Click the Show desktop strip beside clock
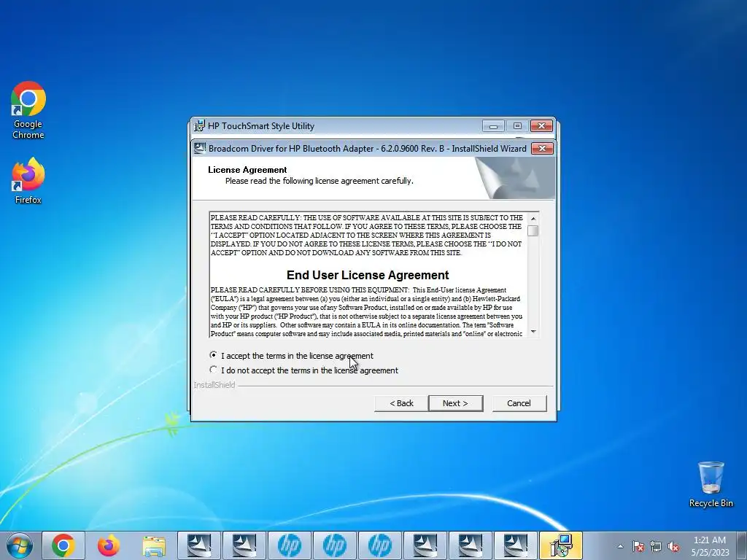Screen dimensions: 747x560 pos(742,545)
